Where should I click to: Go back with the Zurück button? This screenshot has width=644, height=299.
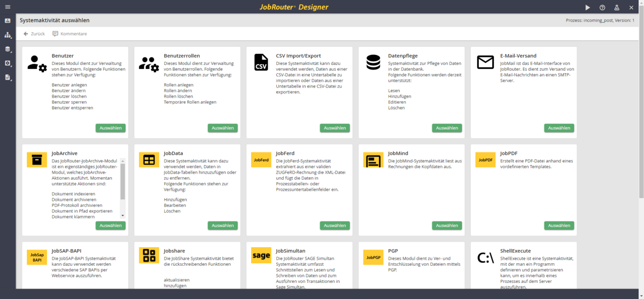(x=34, y=34)
